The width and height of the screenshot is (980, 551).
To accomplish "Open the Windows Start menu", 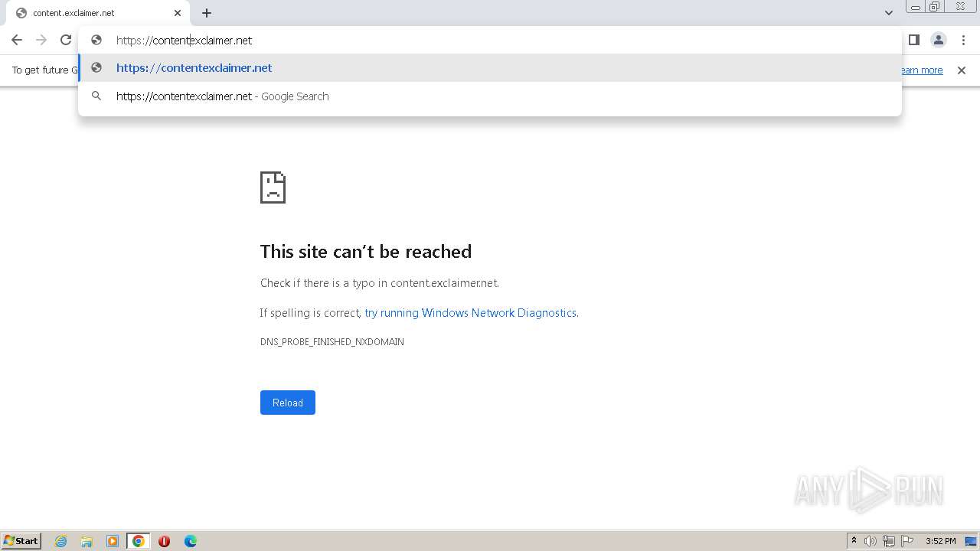I will point(21,541).
